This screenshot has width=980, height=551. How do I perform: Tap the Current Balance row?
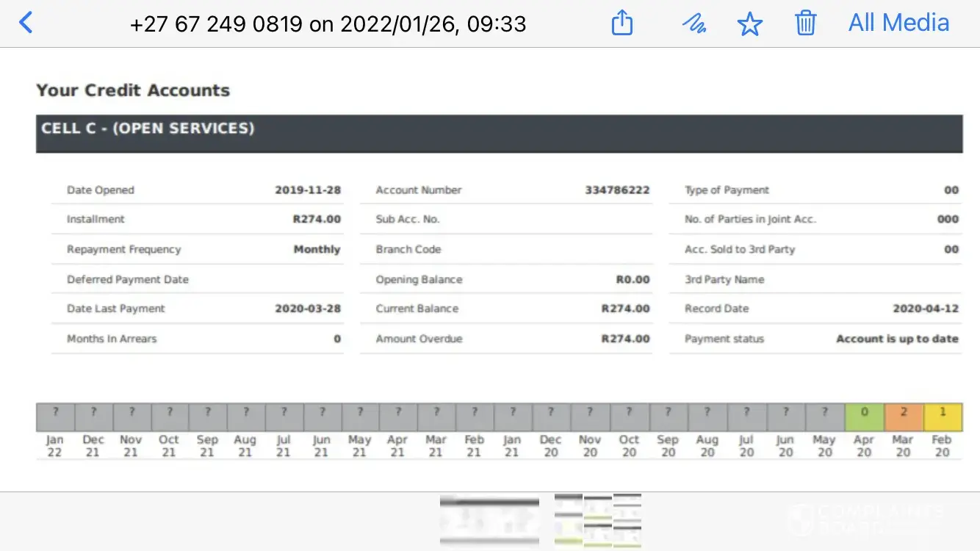(505, 309)
